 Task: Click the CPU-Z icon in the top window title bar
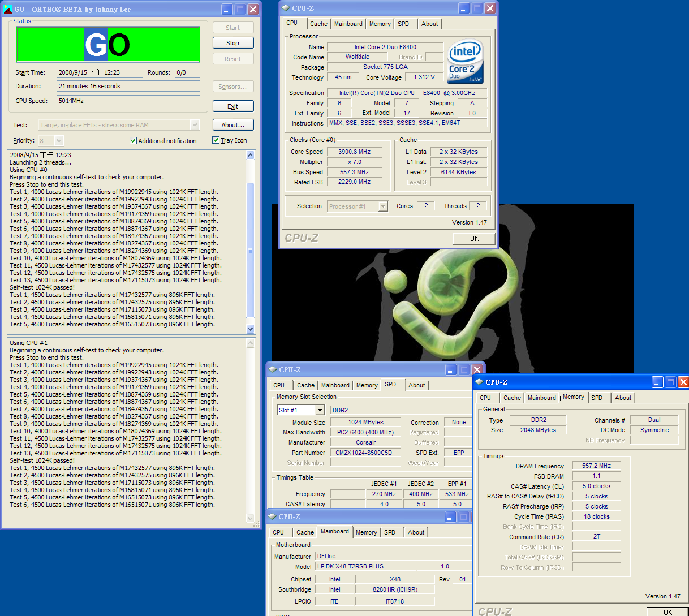285,8
